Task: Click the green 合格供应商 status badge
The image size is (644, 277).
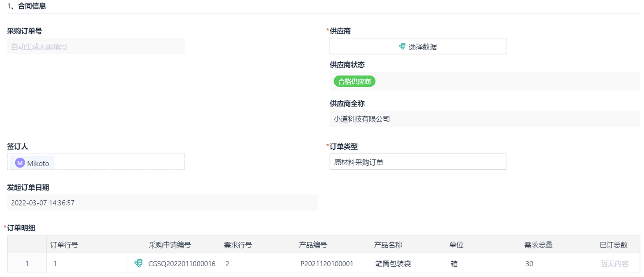Action: click(x=354, y=81)
